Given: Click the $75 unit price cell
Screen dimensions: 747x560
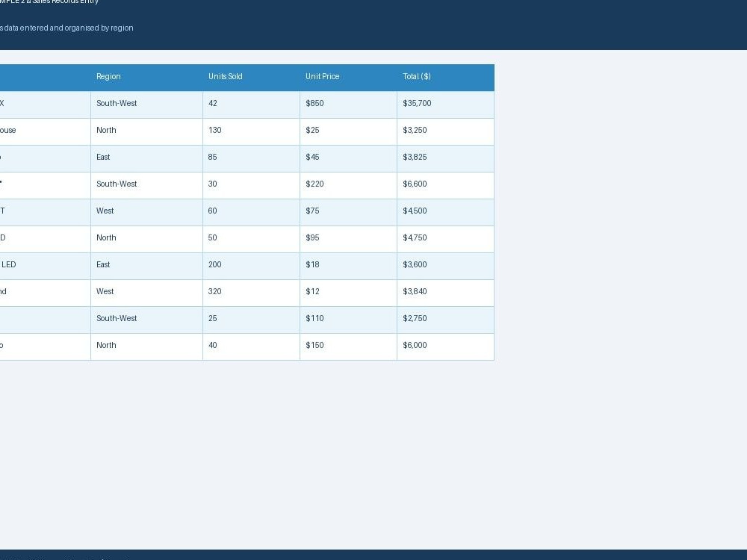Looking at the screenshot, I should (x=349, y=212).
